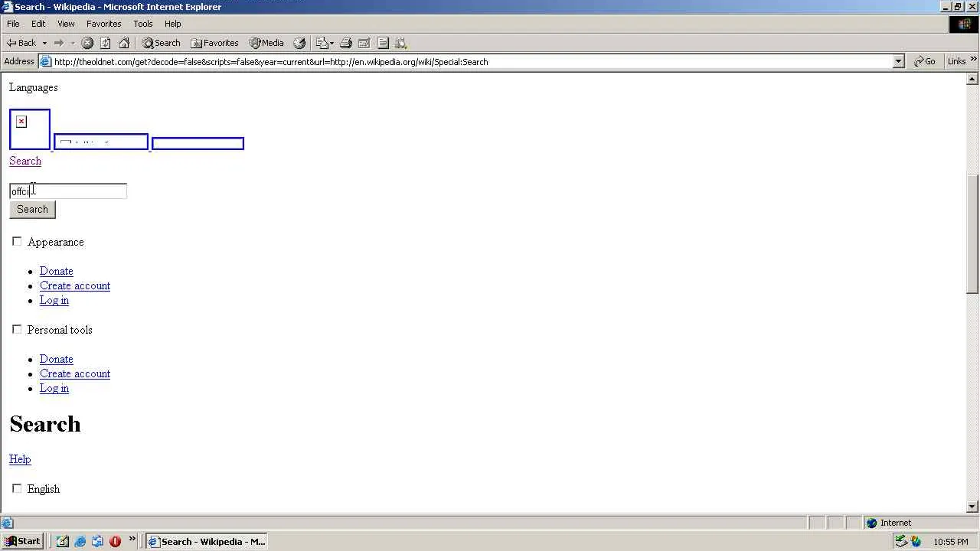980x551 pixels.
Task: Click the Mail toolbar icon
Action: pyautogui.click(x=322, y=43)
